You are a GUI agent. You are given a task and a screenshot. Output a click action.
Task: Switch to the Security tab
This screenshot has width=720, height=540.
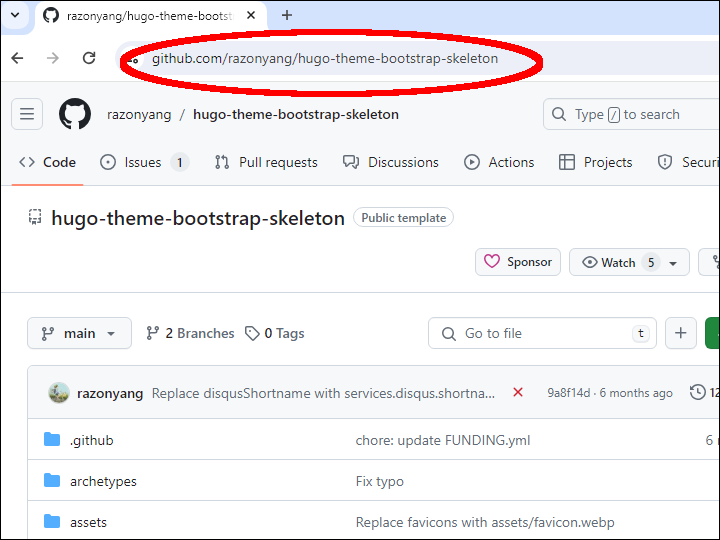(x=688, y=162)
